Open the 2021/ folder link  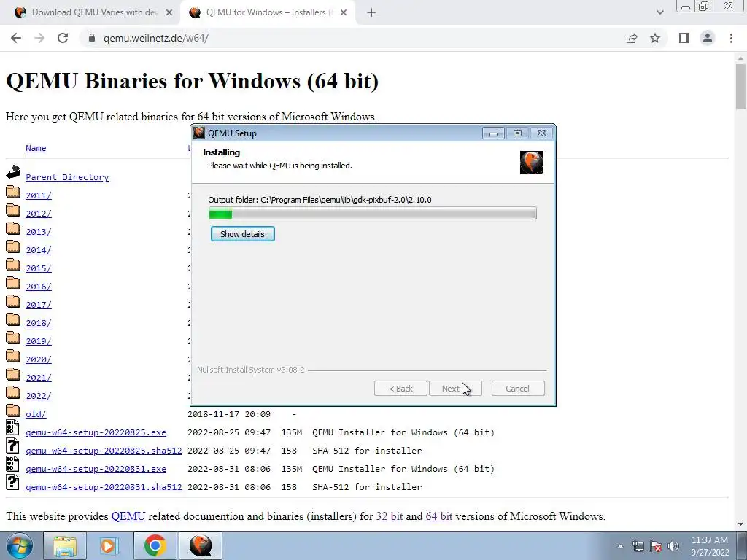click(x=39, y=378)
